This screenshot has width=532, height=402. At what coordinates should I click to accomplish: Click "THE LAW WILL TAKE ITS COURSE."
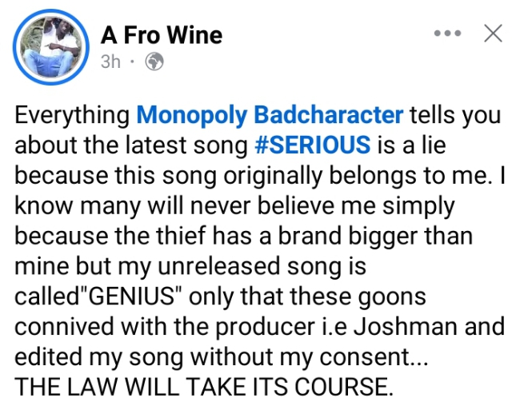[206, 388]
